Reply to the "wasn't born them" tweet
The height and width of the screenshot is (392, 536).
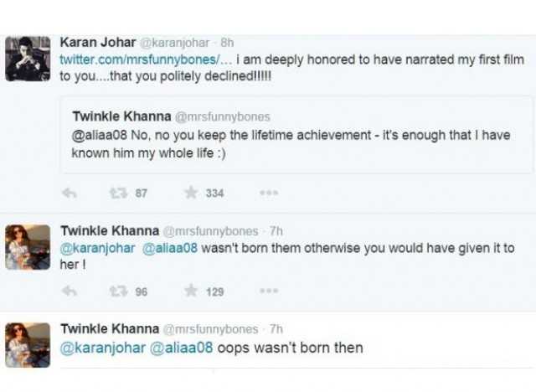[70, 291]
